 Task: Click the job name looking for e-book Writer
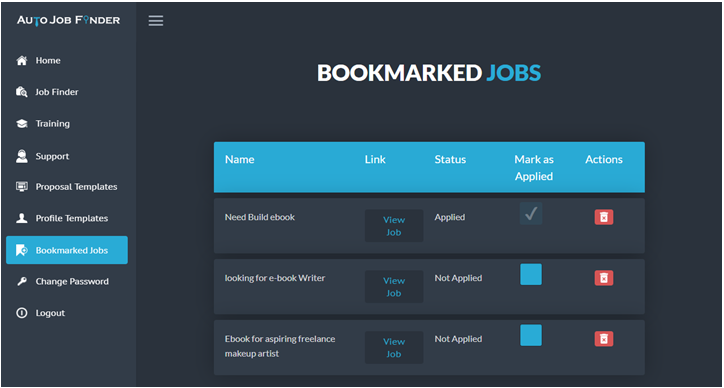(x=275, y=278)
